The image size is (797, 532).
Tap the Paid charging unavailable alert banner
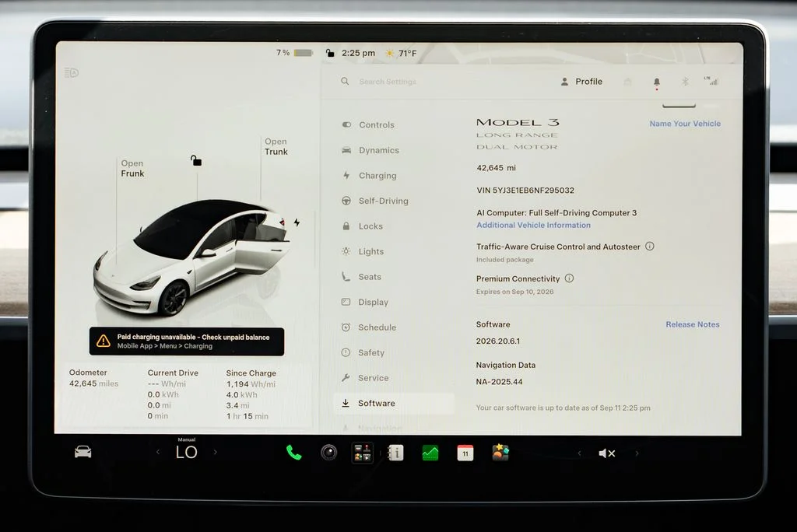[x=187, y=341]
